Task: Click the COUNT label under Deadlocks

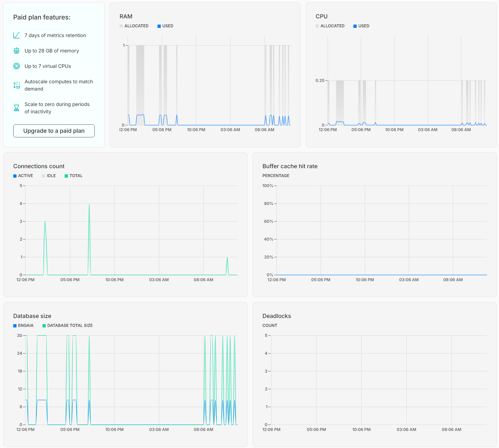Action: (270, 326)
